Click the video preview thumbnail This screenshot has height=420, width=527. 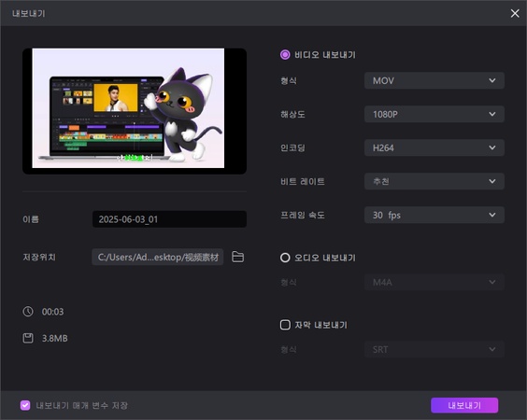(135, 111)
